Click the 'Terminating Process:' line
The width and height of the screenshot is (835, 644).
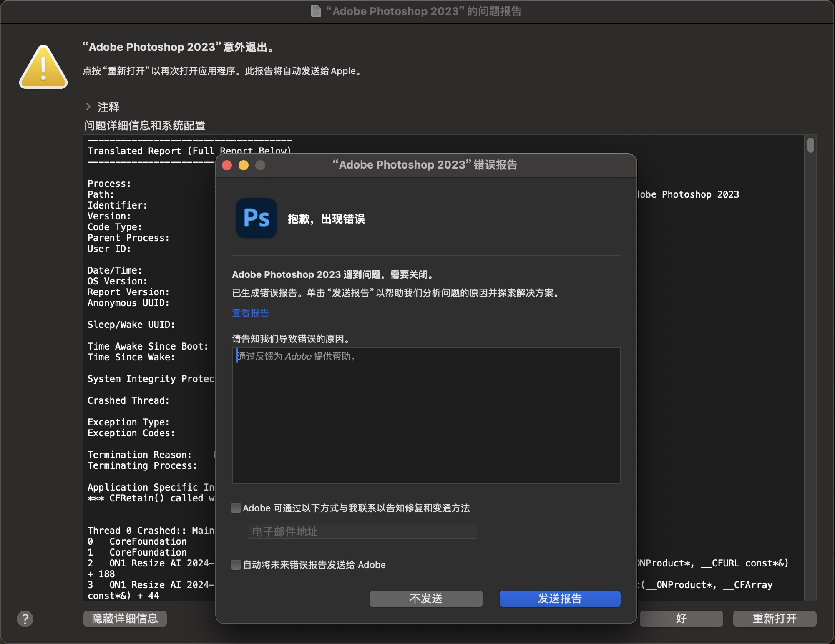142,465
